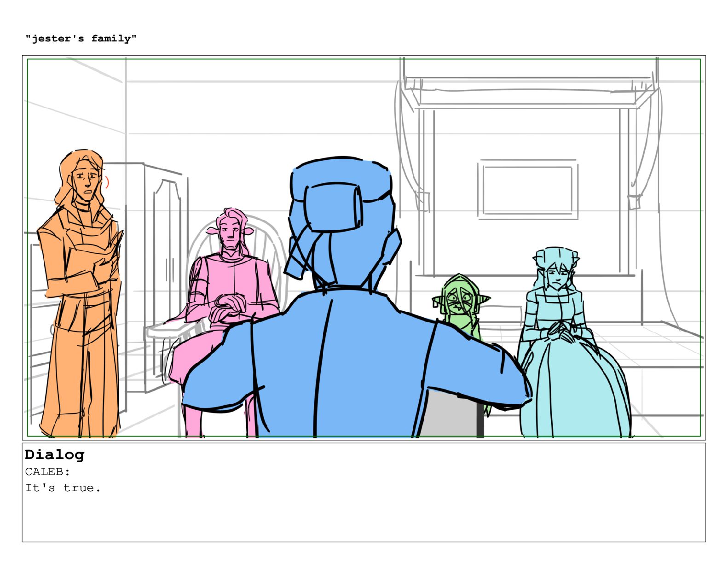Click the "jester's family" scene title
The image size is (728, 564).
pos(81,39)
